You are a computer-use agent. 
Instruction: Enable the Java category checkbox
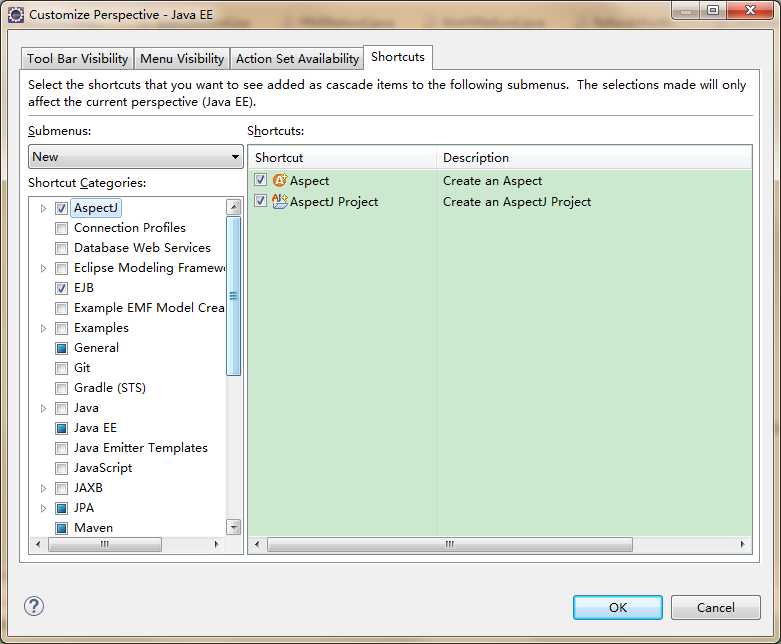pos(61,408)
